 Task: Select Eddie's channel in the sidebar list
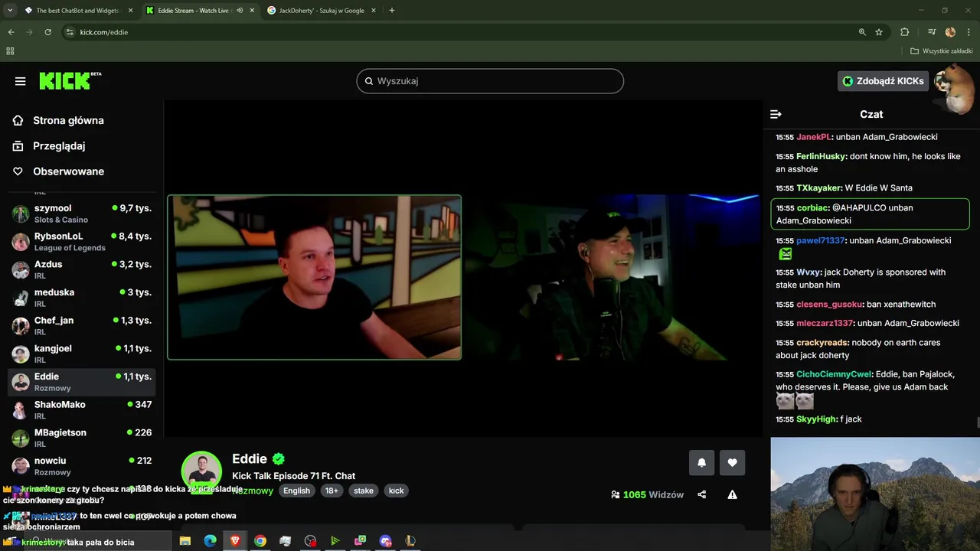[x=82, y=382]
